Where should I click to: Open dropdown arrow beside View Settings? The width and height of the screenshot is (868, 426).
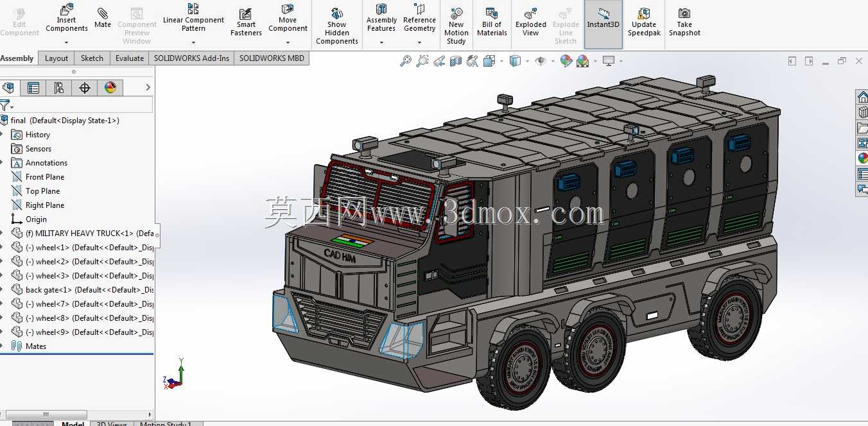[621, 62]
